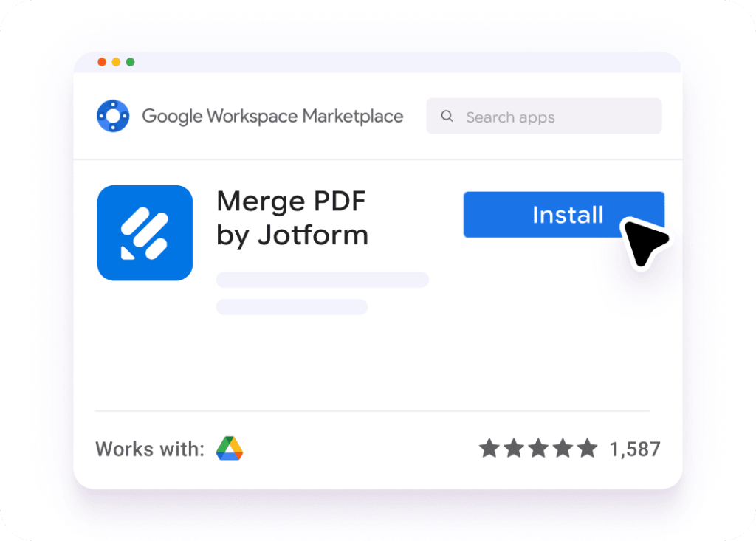Click the Works with label
The width and height of the screenshot is (756, 541).
[150, 449]
